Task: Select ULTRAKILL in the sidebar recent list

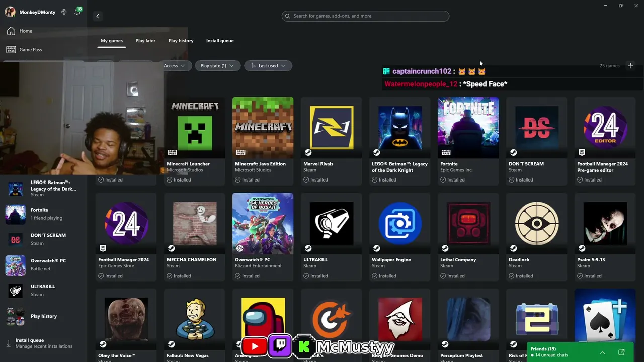Action: [x=43, y=290]
